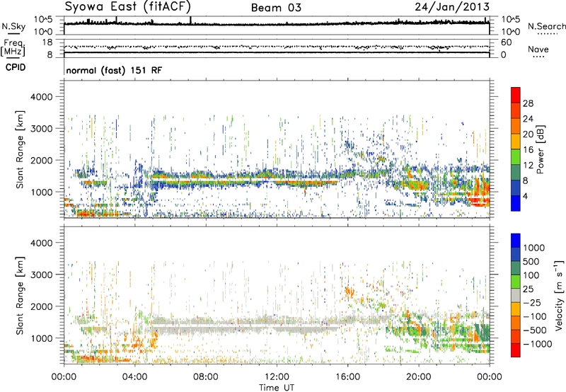Click the "Time UT" axis title
Viewport: 566px width, 392px height.
[x=277, y=388]
